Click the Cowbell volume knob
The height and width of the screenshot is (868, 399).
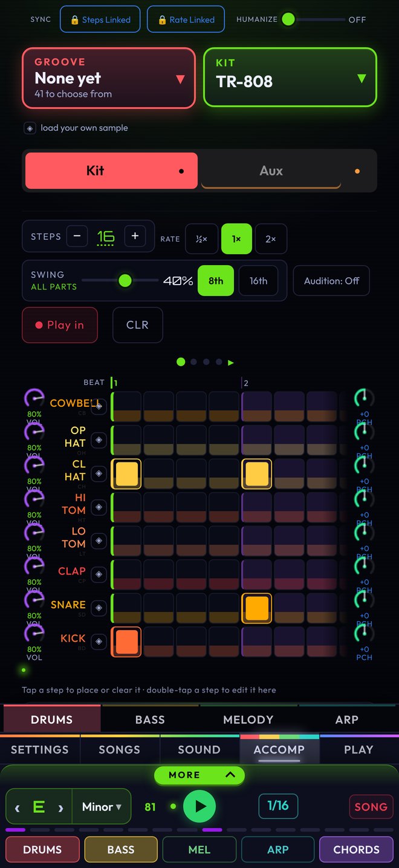34,399
